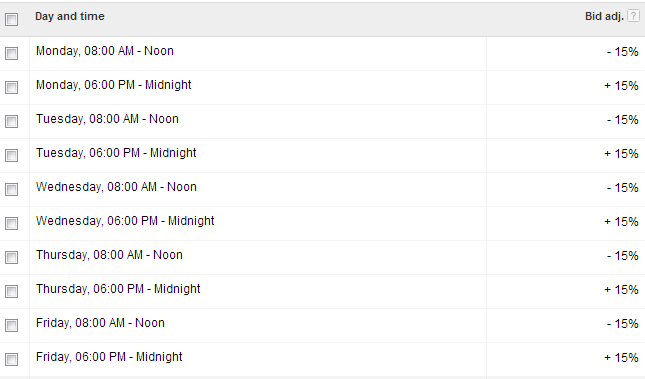Edit the +15% bid adjustment for Friday evening

pyautogui.click(x=621, y=358)
